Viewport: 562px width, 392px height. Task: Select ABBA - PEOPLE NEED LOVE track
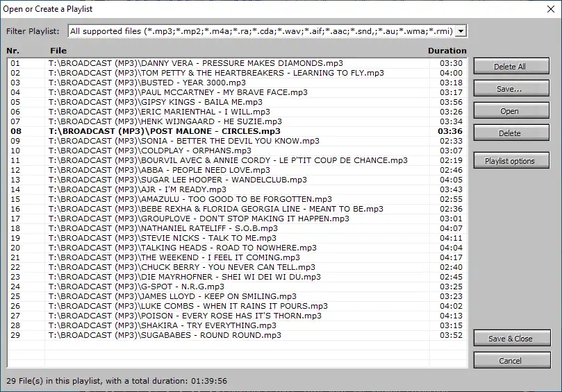(238, 170)
